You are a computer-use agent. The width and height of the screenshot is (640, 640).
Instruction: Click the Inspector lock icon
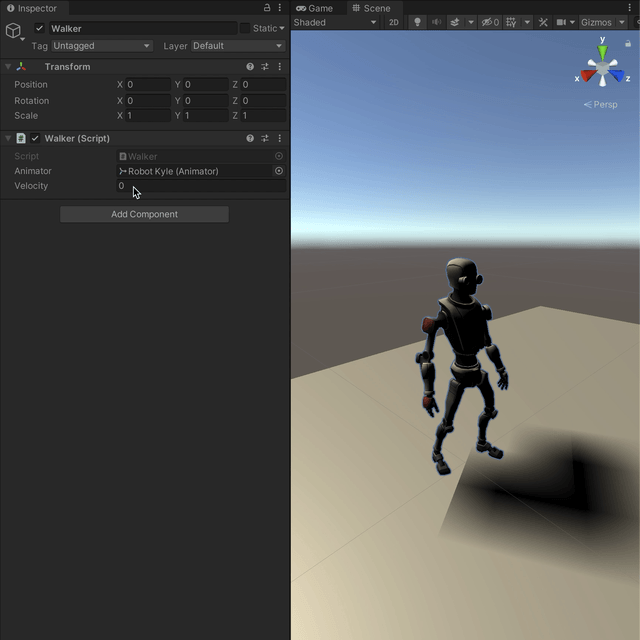267,7
